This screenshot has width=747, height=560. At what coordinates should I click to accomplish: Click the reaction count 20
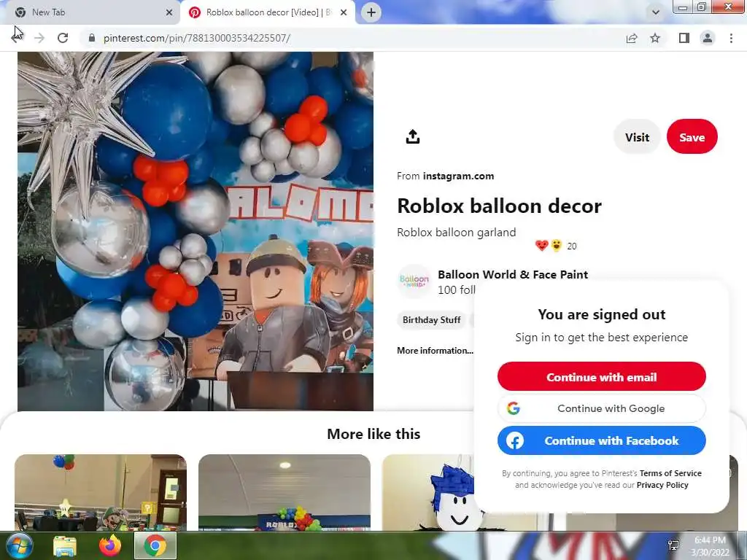click(572, 246)
